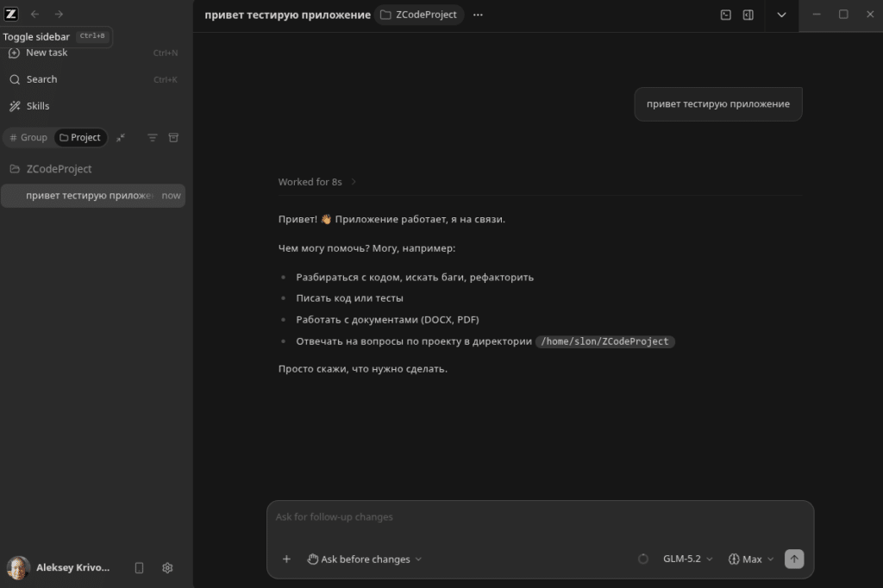883x588 pixels.
Task: Click the conversation title in the header
Action: [x=287, y=15]
